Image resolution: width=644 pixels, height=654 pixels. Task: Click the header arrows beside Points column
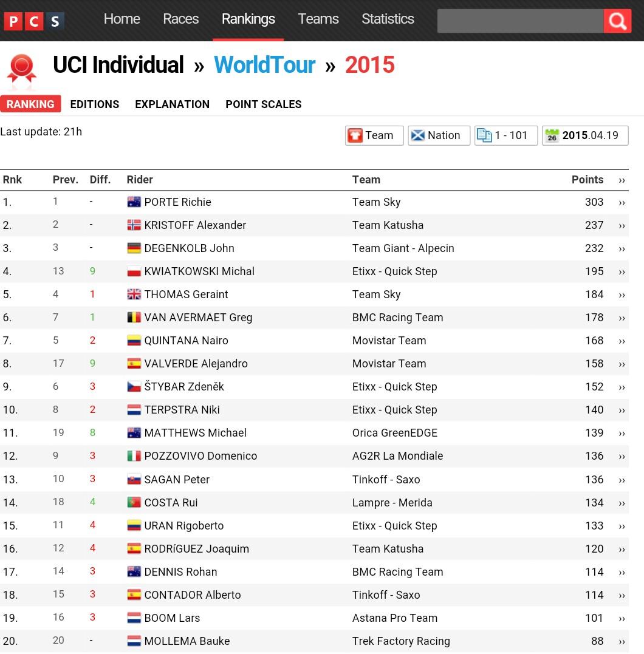tap(622, 180)
